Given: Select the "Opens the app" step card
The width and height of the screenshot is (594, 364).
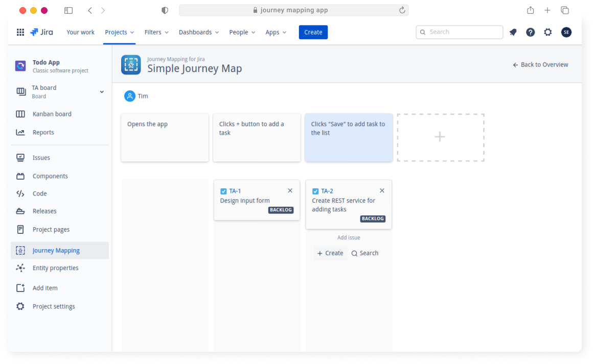Looking at the screenshot, I should click(x=165, y=137).
